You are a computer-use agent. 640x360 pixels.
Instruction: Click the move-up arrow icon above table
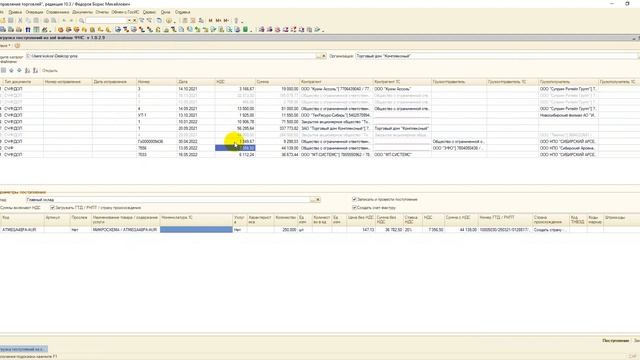11,71
